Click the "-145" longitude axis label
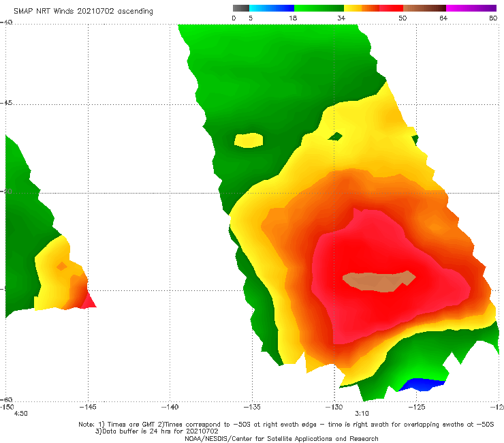 (88, 407)
